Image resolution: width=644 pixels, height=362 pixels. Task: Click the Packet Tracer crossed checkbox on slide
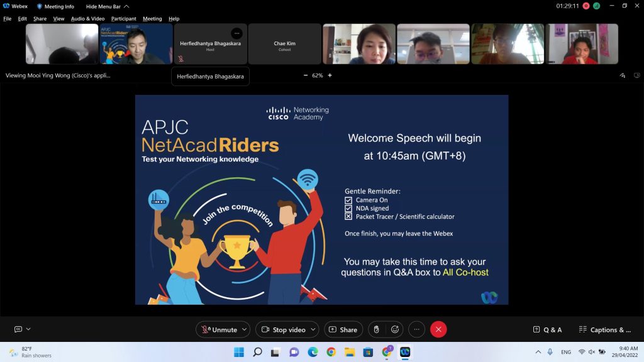pyautogui.click(x=348, y=216)
